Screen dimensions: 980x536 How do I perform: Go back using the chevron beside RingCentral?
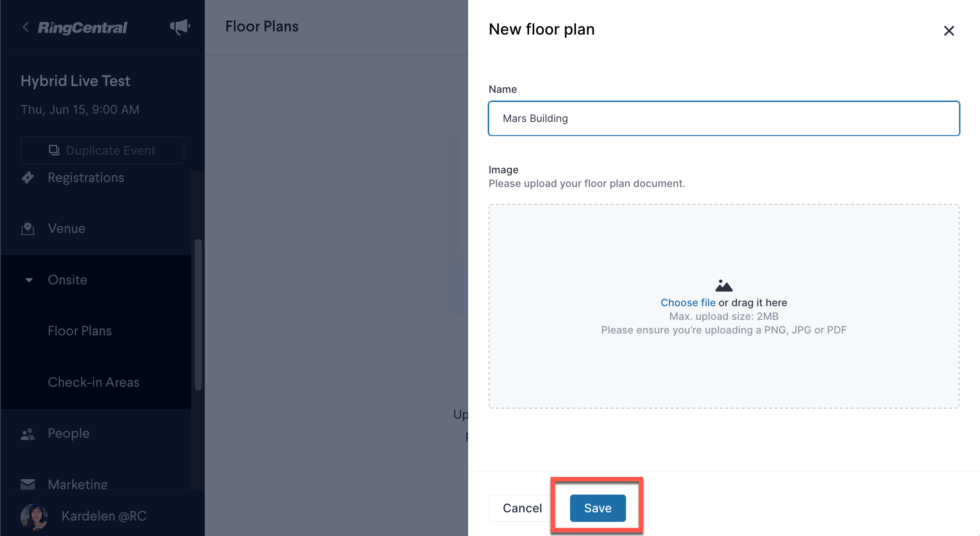[26, 27]
